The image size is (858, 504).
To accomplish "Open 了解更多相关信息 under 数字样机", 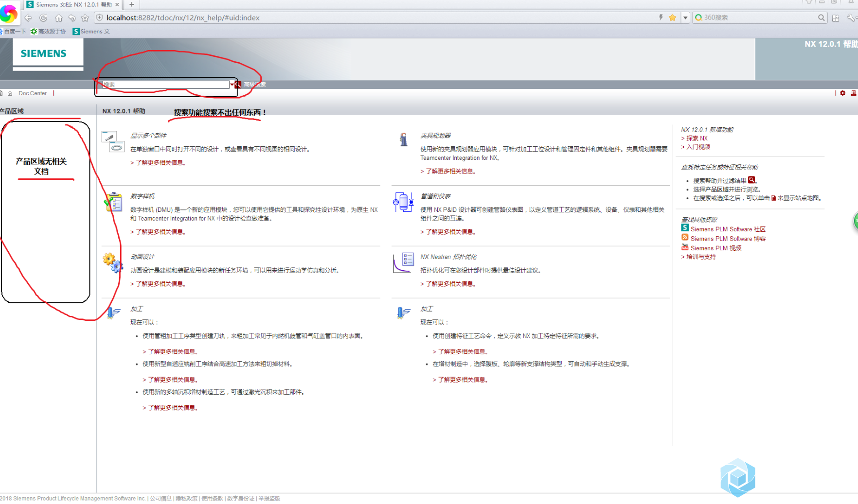I will (x=158, y=232).
